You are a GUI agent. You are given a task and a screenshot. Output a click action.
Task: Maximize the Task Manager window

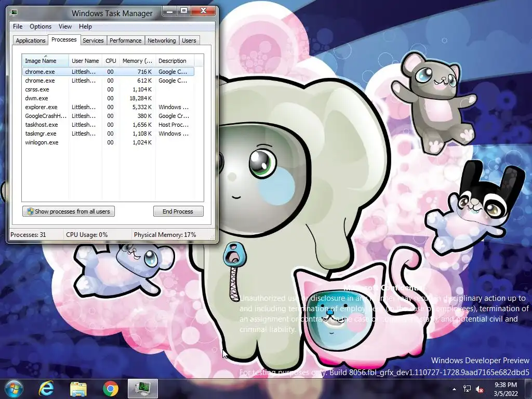pyautogui.click(x=184, y=11)
